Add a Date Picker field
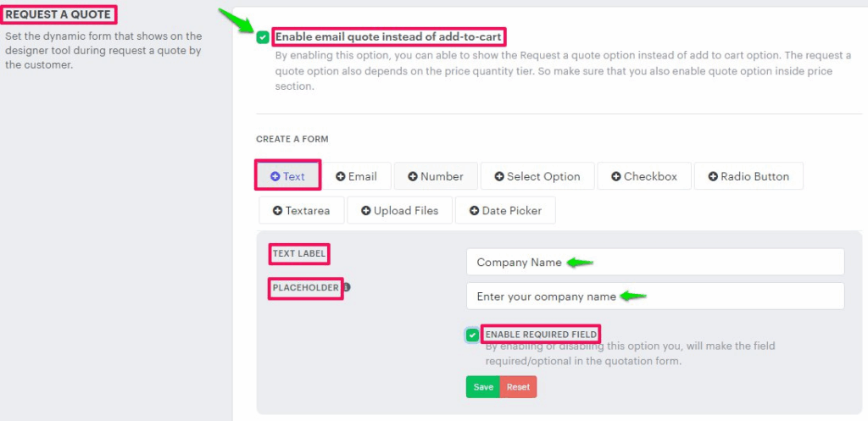 (505, 210)
